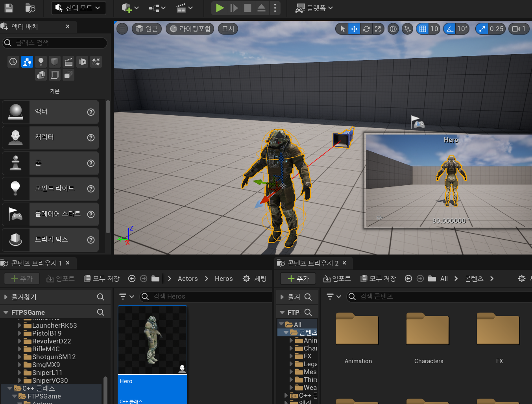Toggle world/local coordinate globe icon

pos(393,29)
